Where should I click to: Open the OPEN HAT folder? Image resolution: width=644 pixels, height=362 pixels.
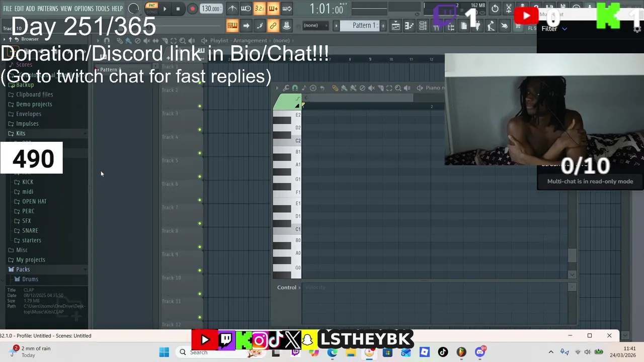point(34,202)
